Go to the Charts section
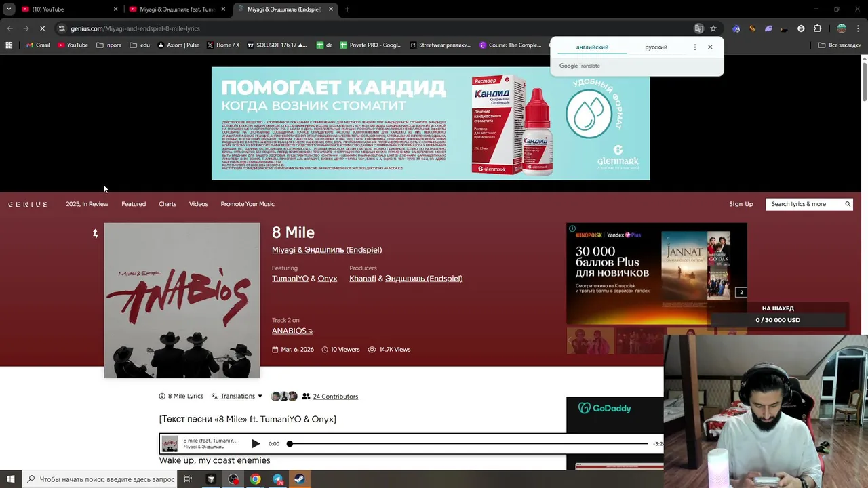This screenshot has width=868, height=488. click(167, 204)
